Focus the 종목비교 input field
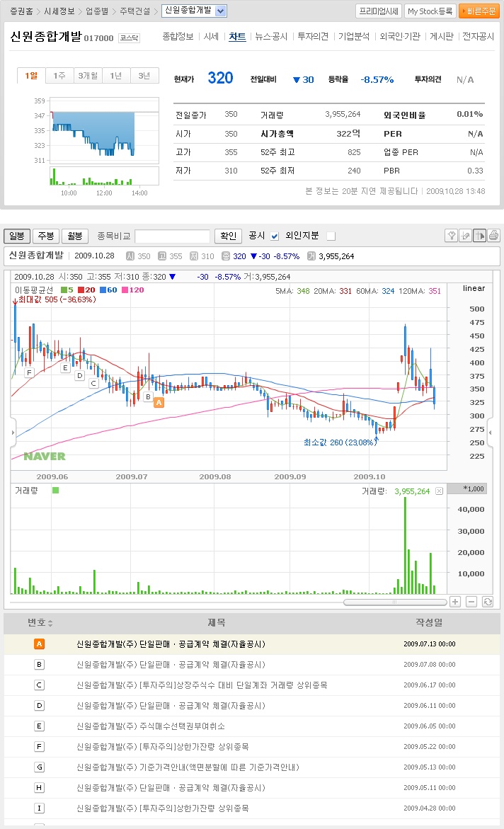 pyautogui.click(x=173, y=236)
